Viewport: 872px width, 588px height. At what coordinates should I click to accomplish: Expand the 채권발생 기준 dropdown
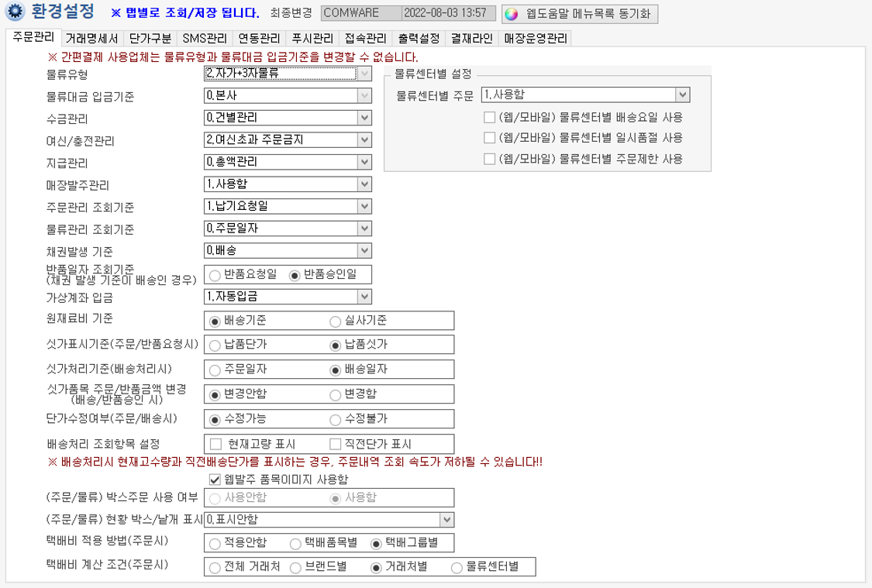point(364,251)
